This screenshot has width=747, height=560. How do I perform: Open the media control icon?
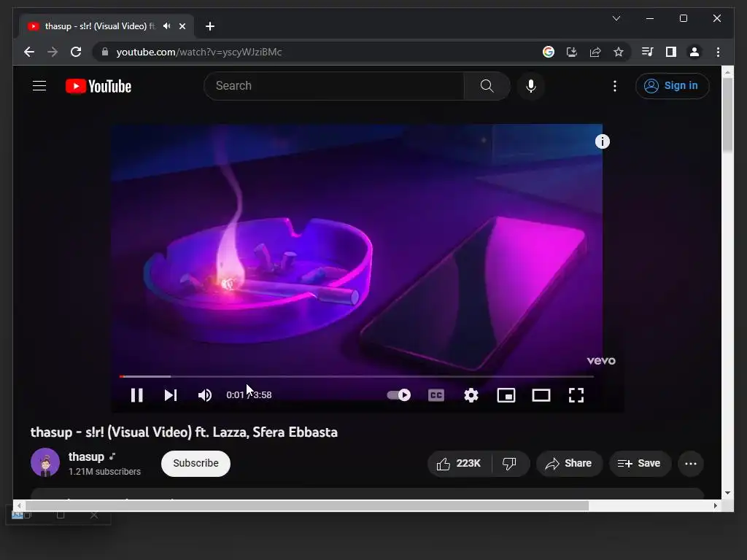648,52
